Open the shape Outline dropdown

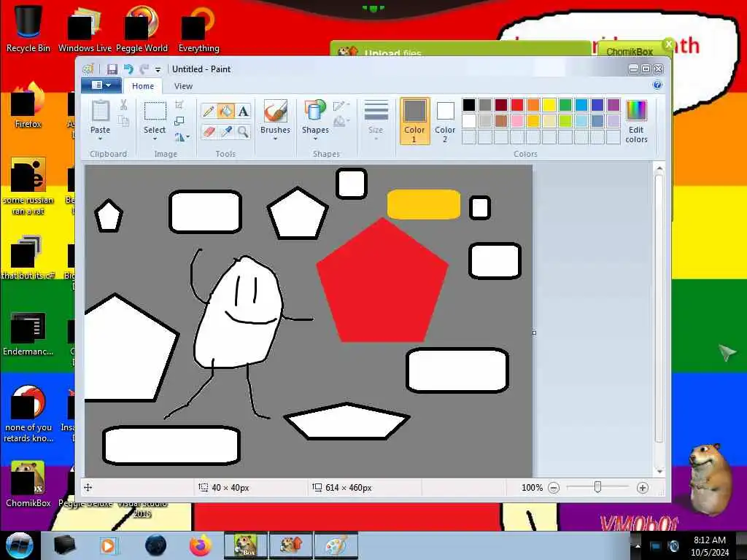click(341, 105)
